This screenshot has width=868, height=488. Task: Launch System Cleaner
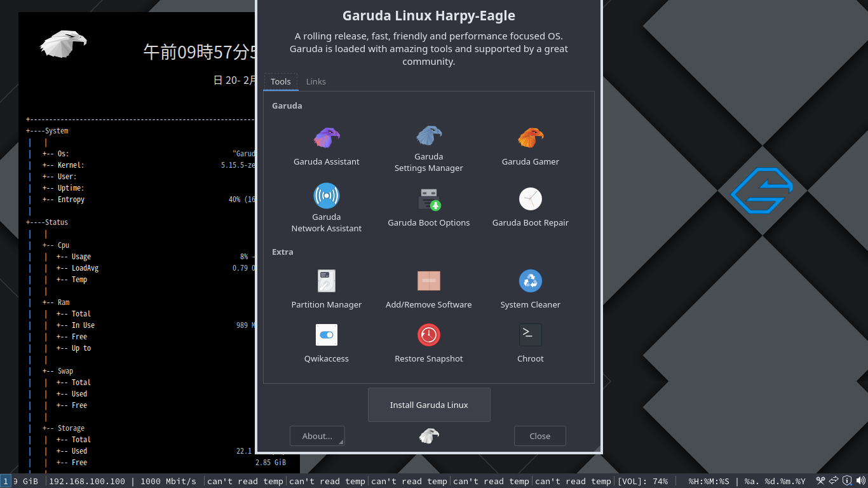point(531,290)
